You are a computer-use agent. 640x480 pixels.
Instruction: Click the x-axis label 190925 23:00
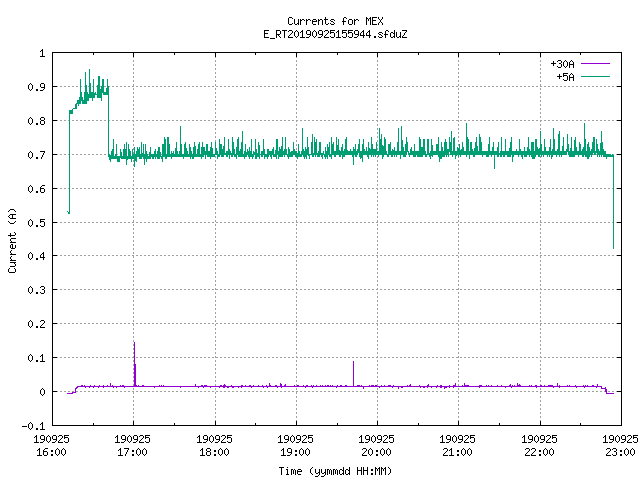(x=620, y=445)
